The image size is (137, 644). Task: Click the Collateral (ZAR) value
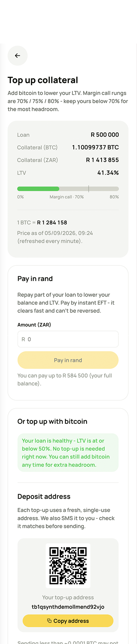[102, 160]
